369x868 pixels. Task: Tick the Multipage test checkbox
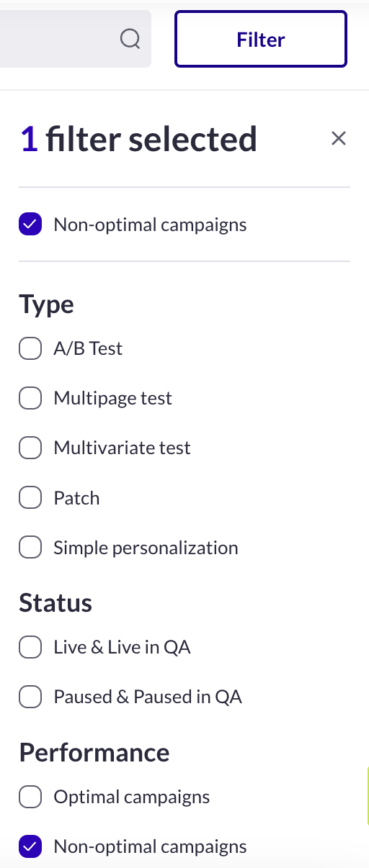click(30, 398)
